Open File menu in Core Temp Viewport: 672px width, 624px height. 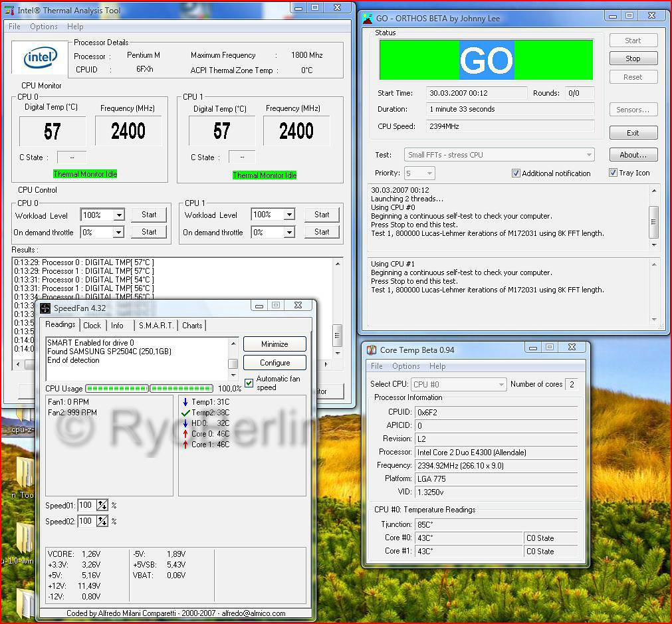coord(377,366)
